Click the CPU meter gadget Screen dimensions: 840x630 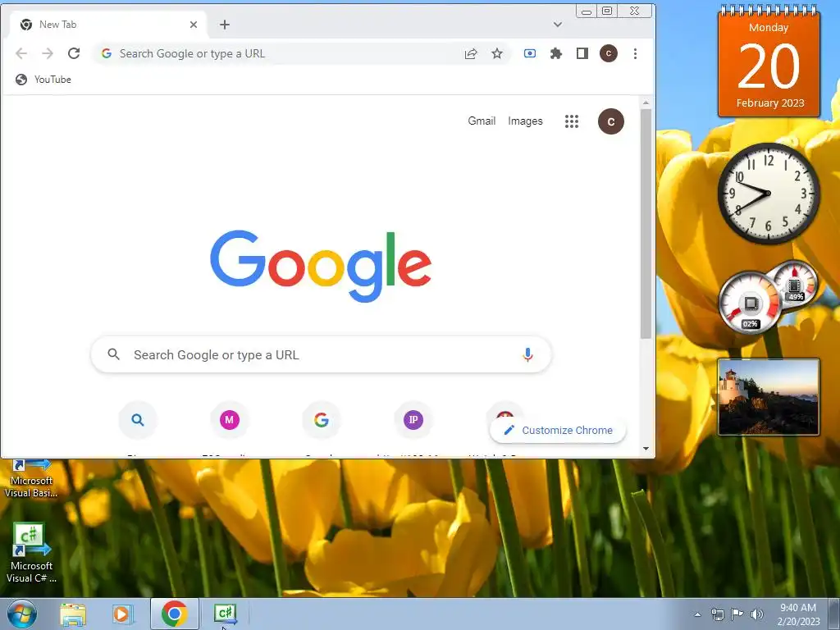[750, 304]
